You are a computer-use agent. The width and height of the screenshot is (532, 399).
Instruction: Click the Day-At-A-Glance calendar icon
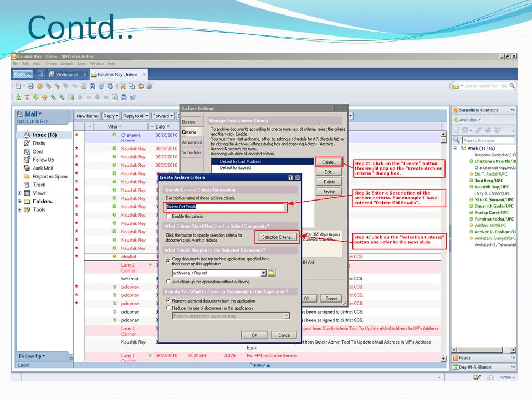(x=456, y=367)
